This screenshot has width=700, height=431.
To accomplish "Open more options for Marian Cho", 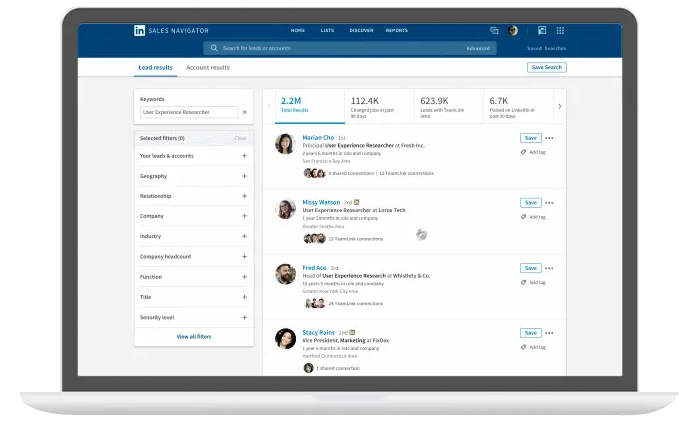I will point(549,138).
